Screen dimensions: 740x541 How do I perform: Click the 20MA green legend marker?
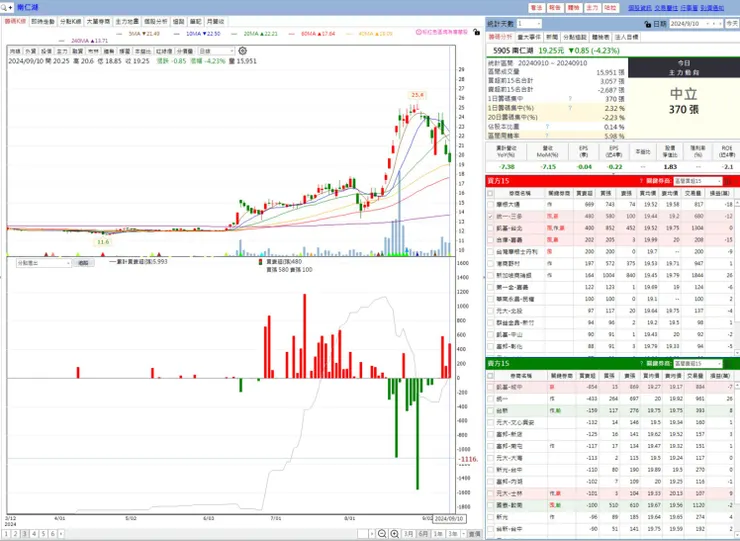(234, 34)
